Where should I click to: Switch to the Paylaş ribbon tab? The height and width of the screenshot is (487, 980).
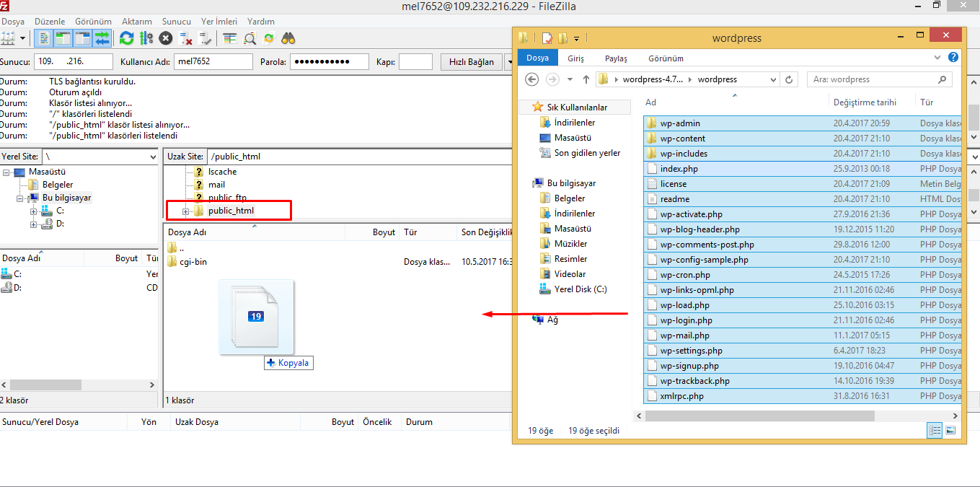(615, 58)
